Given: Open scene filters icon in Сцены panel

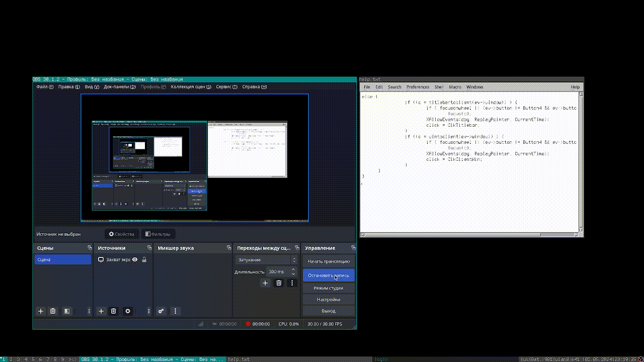Looking at the screenshot, I should 66,311.
